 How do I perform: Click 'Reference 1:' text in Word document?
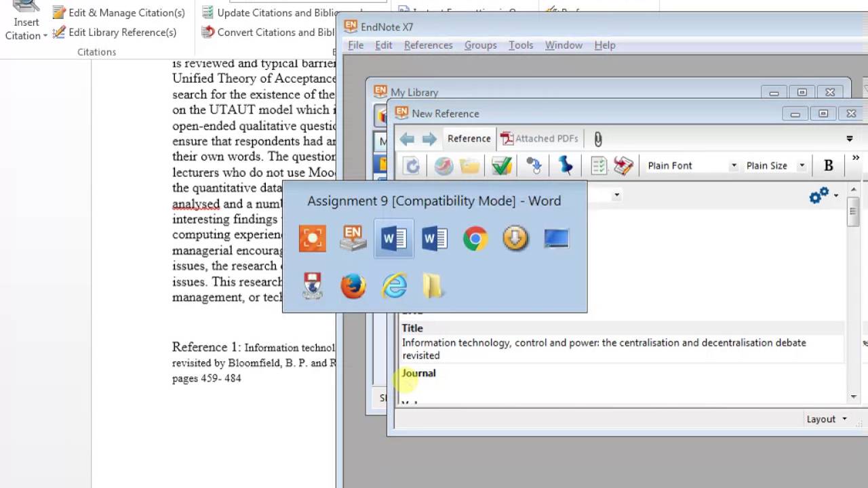point(206,346)
